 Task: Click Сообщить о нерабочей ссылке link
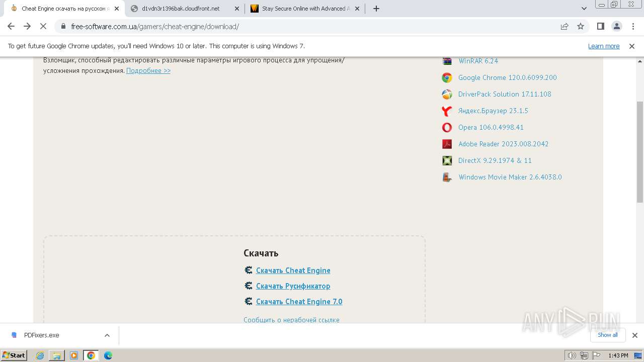pos(291,320)
